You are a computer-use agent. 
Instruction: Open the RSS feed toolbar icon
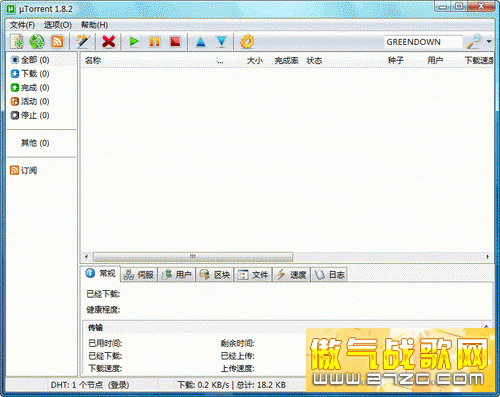[57, 42]
